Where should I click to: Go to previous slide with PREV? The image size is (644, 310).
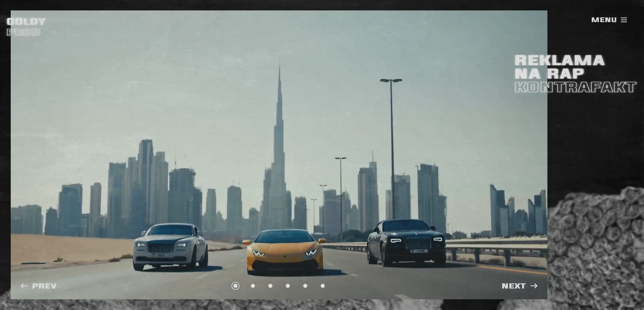(39, 286)
